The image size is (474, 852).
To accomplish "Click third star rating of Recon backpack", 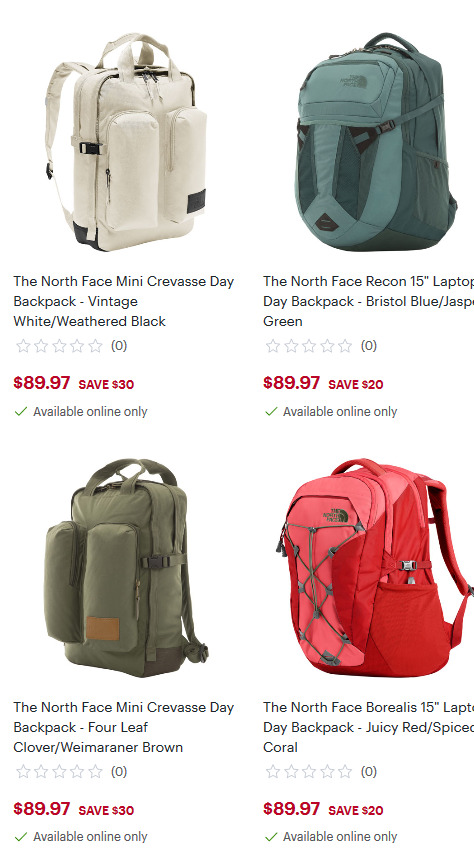I will pyautogui.click(x=309, y=346).
